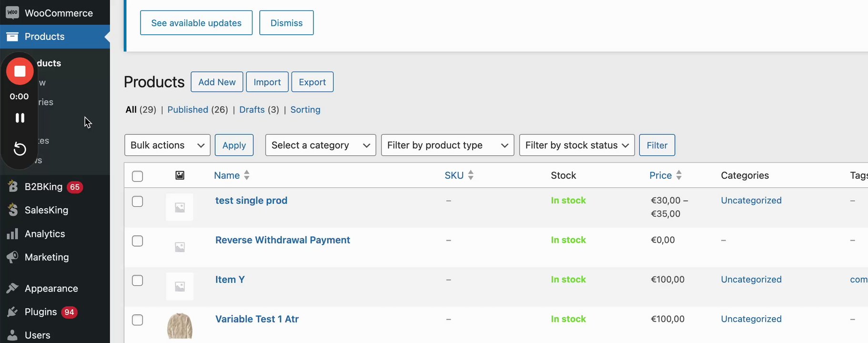Open the Select a category dropdown
The height and width of the screenshot is (343, 868).
click(320, 145)
